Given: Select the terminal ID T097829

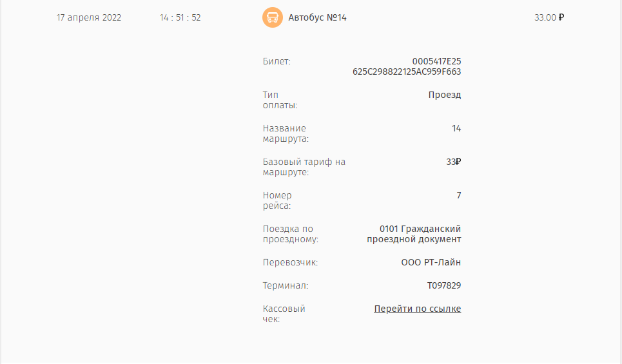Looking at the screenshot, I should pos(444,285).
